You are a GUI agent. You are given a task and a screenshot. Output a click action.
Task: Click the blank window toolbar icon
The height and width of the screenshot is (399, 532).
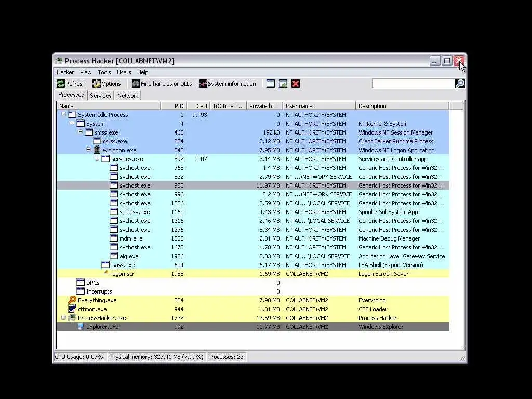point(270,84)
